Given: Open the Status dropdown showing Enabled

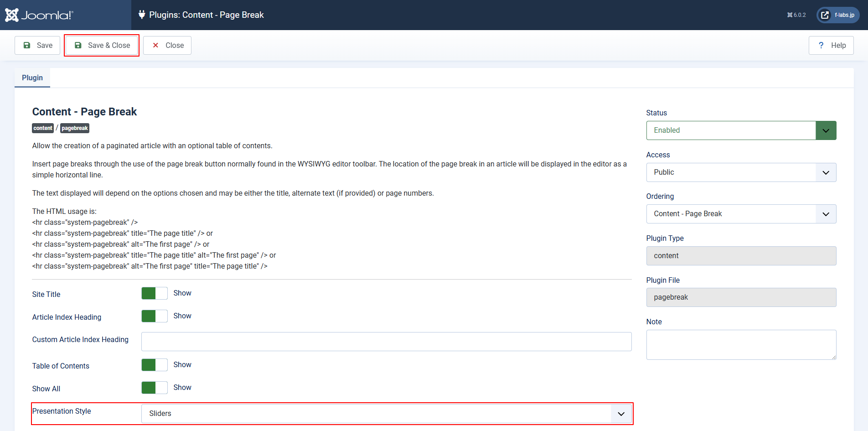Looking at the screenshot, I should click(x=741, y=130).
